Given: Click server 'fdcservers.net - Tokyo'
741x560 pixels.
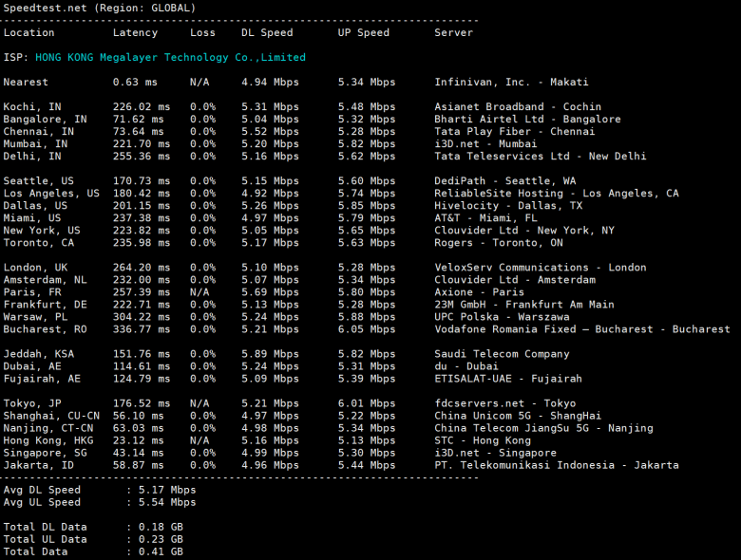Looking at the screenshot, I should (504, 403).
